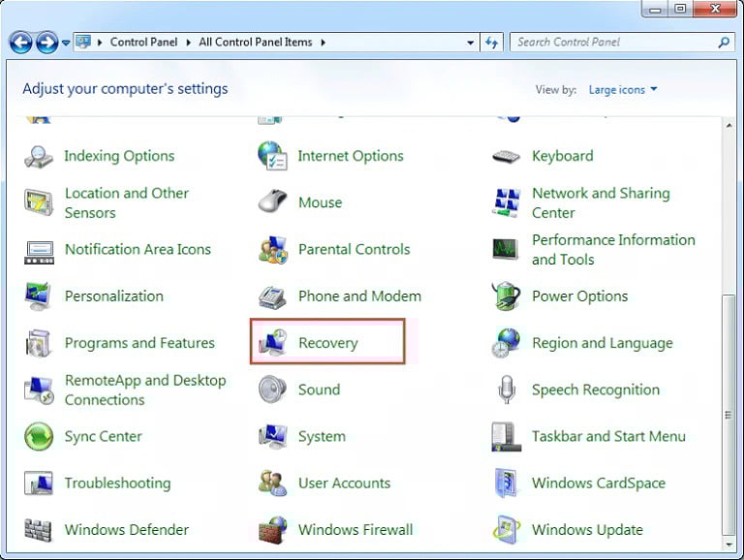Open the Personalization icon
The image size is (744, 560).
point(38,296)
